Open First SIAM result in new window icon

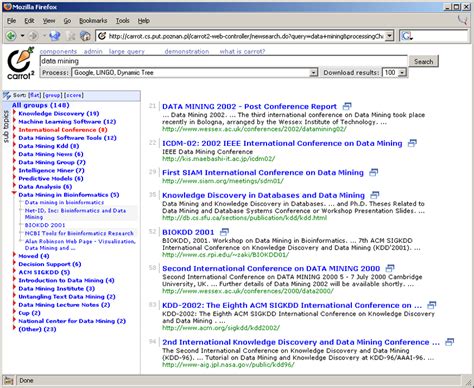click(374, 172)
